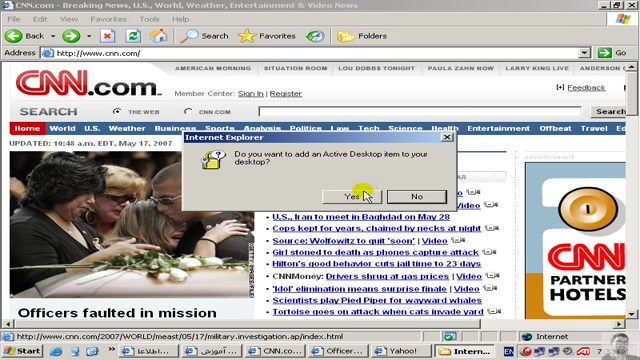
Task: Click the vertical scrollbar down arrow
Action: pyautogui.click(x=631, y=314)
